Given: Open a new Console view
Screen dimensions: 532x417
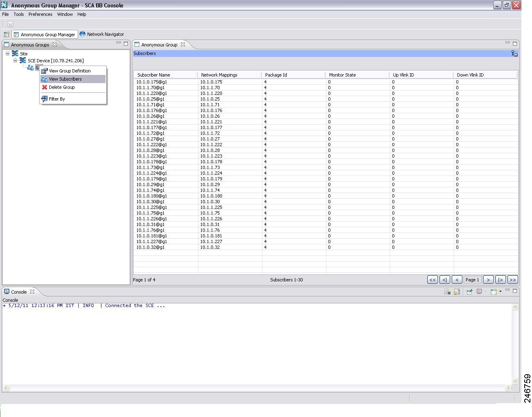Looking at the screenshot, I should tap(494, 292).
